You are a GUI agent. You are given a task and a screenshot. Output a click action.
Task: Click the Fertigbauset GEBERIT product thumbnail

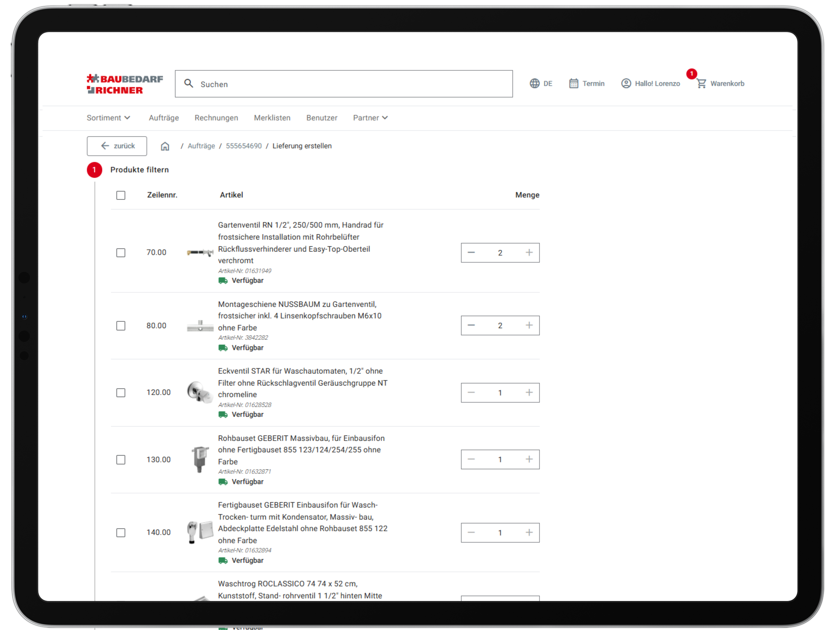[x=200, y=532]
